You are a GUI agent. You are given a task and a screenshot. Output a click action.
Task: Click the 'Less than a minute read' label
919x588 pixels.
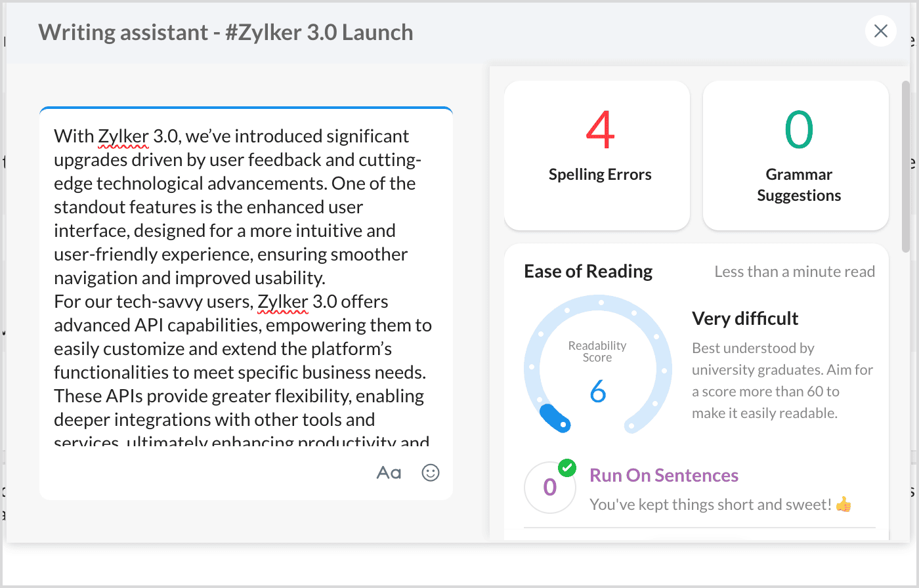pos(794,272)
